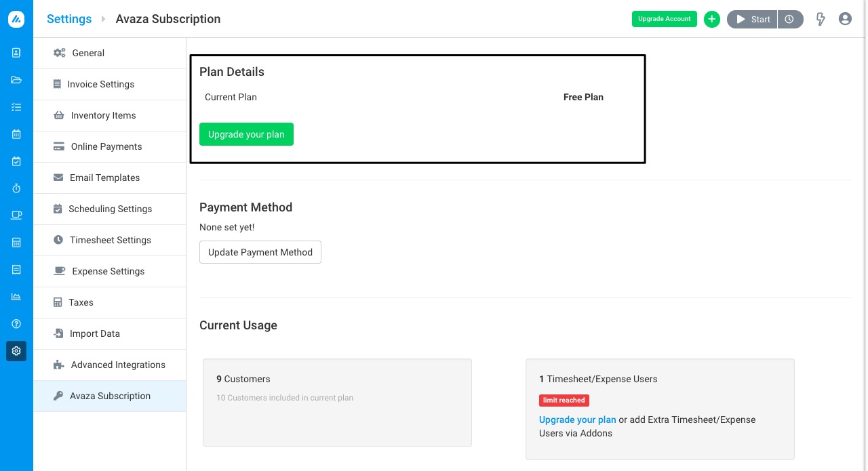
Task: Open Invoice Settings
Action: coord(110,84)
